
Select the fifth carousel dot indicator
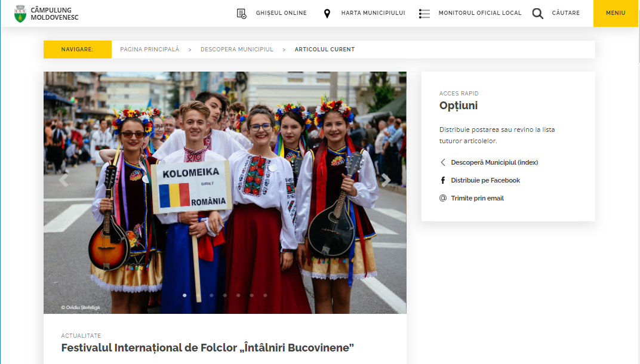(238, 295)
